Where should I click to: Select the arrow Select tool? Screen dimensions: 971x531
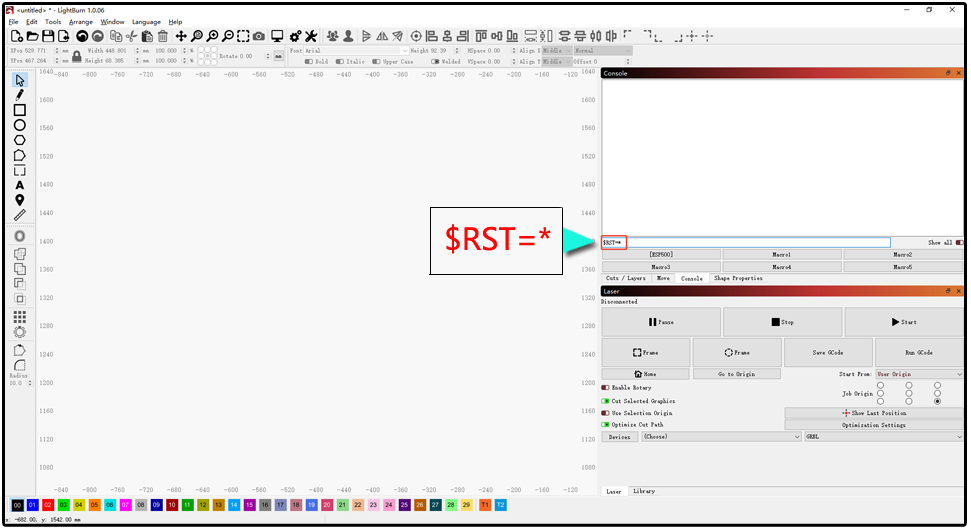pyautogui.click(x=20, y=81)
